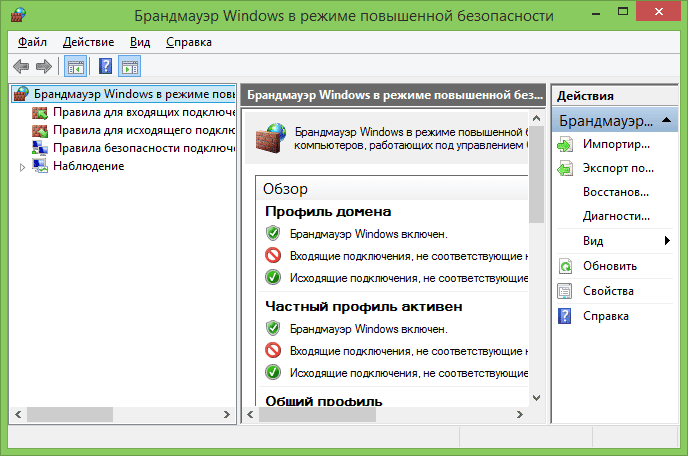This screenshot has width=688, height=456.
Task: Toggle the show/hide action pane icon
Action: coord(129,67)
